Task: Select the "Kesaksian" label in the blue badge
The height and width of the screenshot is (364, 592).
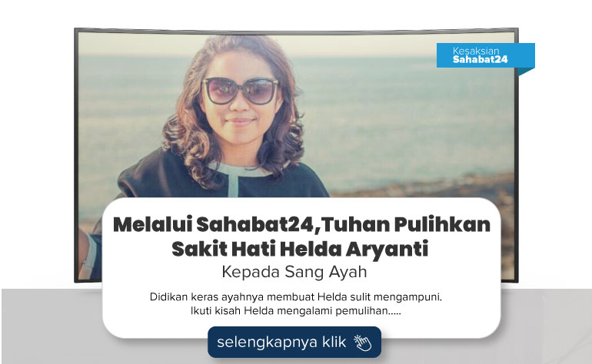Action: [476, 51]
